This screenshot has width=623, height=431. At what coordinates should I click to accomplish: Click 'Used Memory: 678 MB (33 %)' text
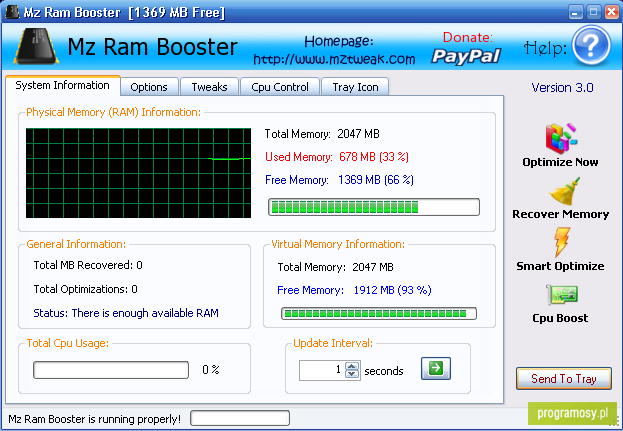tap(337, 157)
